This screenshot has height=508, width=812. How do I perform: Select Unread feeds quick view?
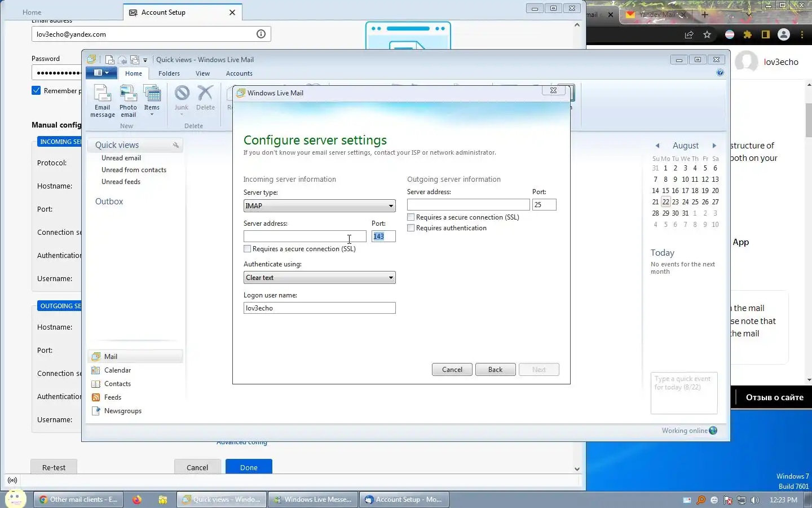tap(121, 182)
